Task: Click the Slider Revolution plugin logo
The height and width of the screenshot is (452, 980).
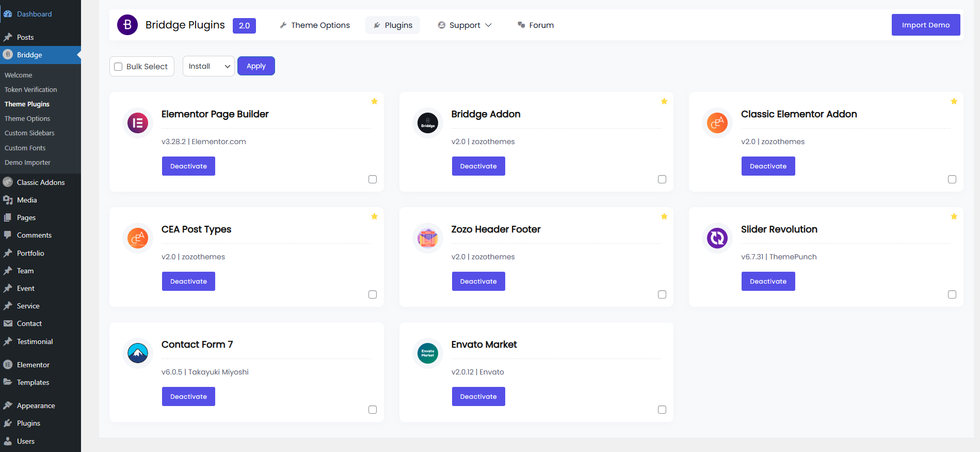Action: (x=717, y=238)
